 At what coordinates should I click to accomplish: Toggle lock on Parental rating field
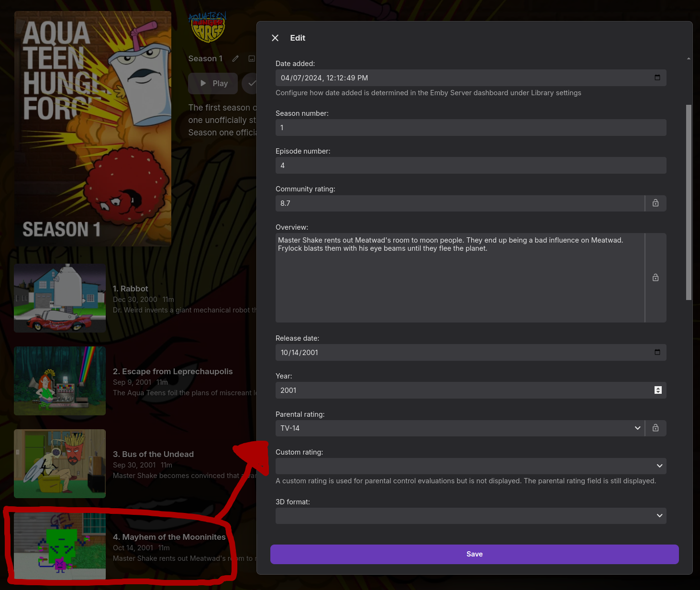click(656, 428)
